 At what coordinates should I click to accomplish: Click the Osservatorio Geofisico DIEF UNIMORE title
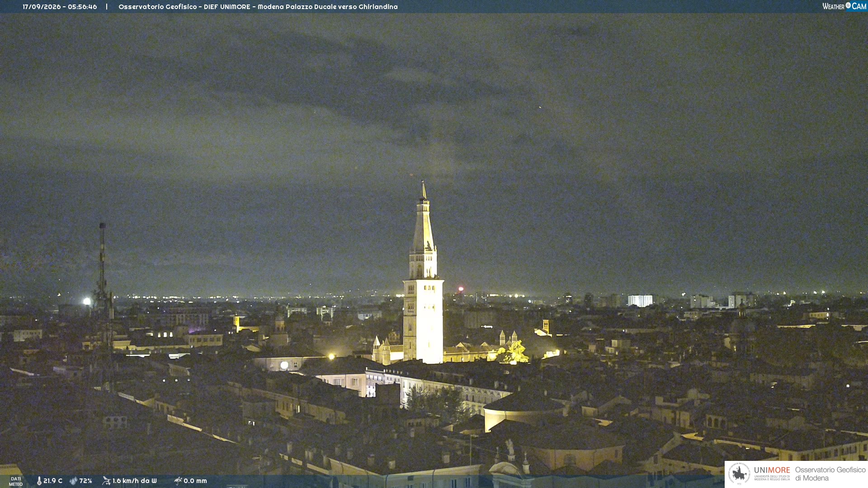[258, 7]
